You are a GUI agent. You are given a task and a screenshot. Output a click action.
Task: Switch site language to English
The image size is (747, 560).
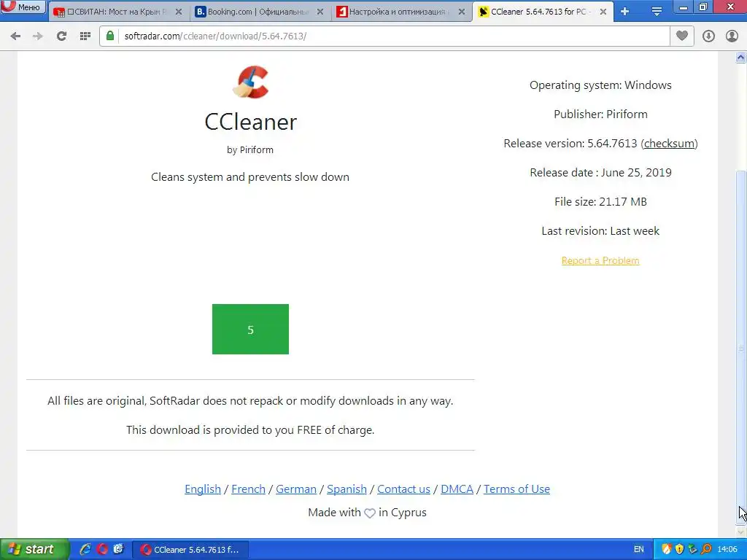click(x=203, y=489)
